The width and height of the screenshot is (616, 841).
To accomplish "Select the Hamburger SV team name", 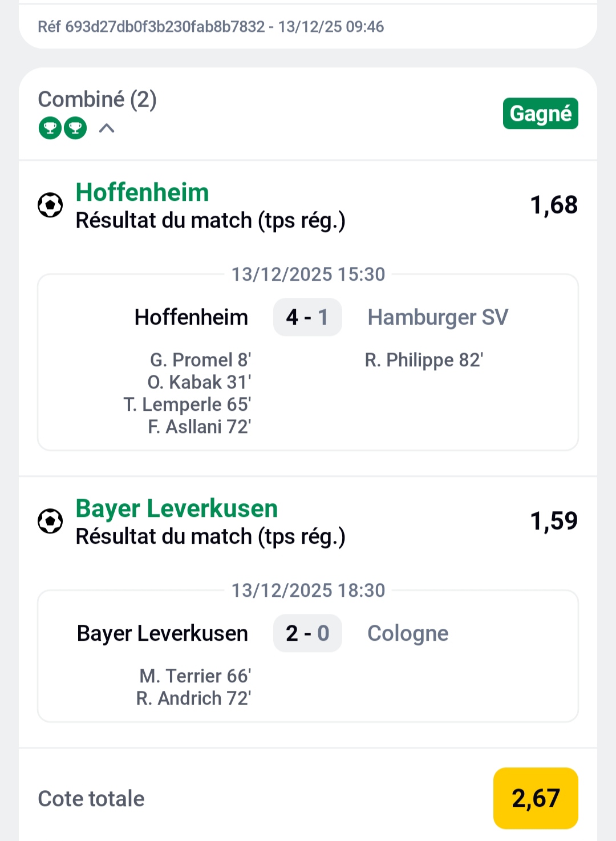I will tap(437, 317).
